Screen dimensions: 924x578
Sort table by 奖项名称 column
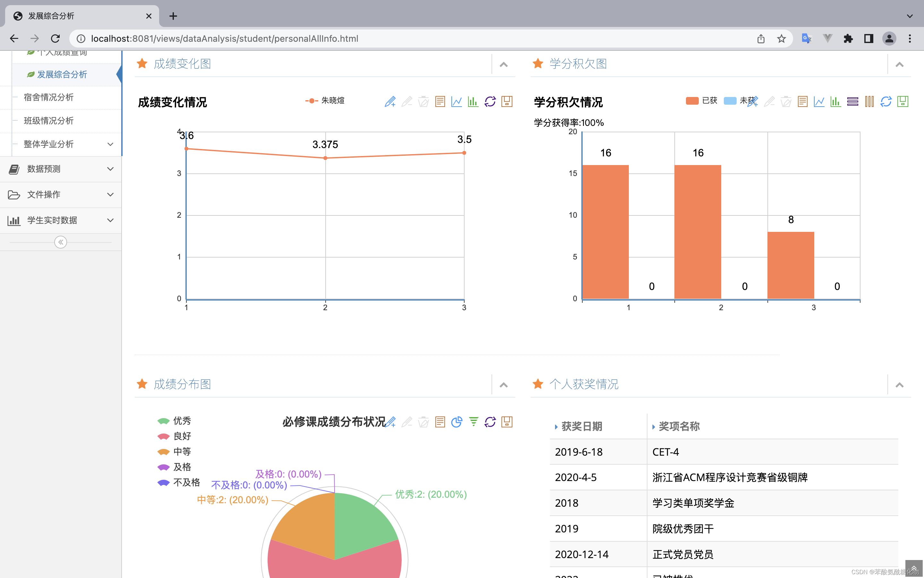(x=679, y=426)
